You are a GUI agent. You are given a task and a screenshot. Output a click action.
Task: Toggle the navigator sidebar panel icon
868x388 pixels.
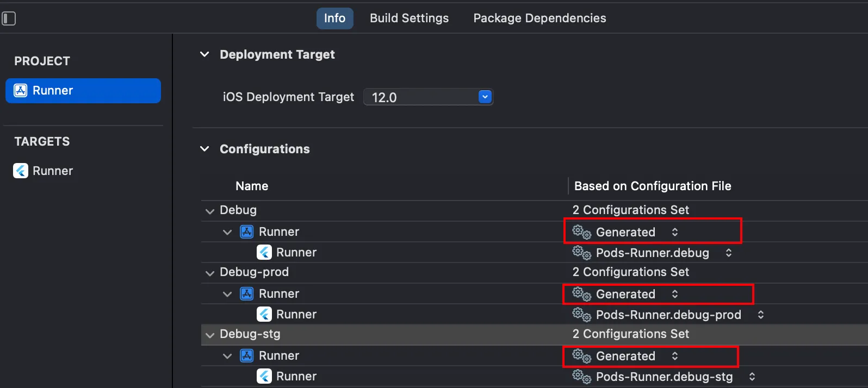[x=9, y=18]
